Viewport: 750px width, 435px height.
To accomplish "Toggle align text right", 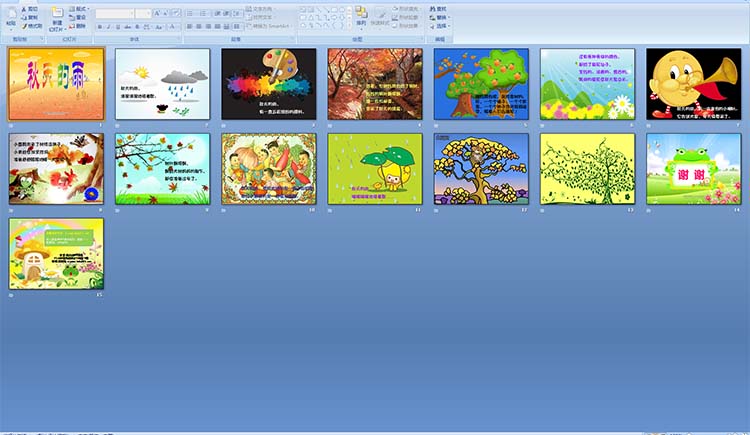I will point(208,26).
